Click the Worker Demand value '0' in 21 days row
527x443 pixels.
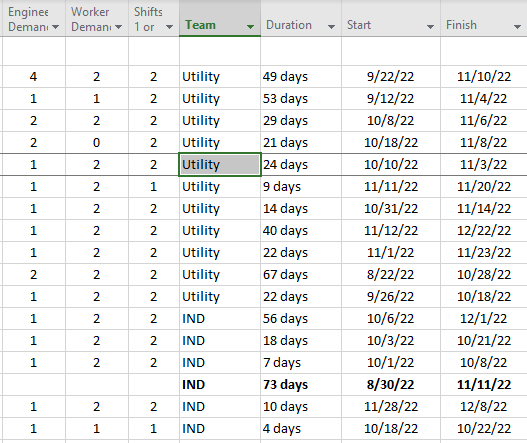click(x=96, y=143)
